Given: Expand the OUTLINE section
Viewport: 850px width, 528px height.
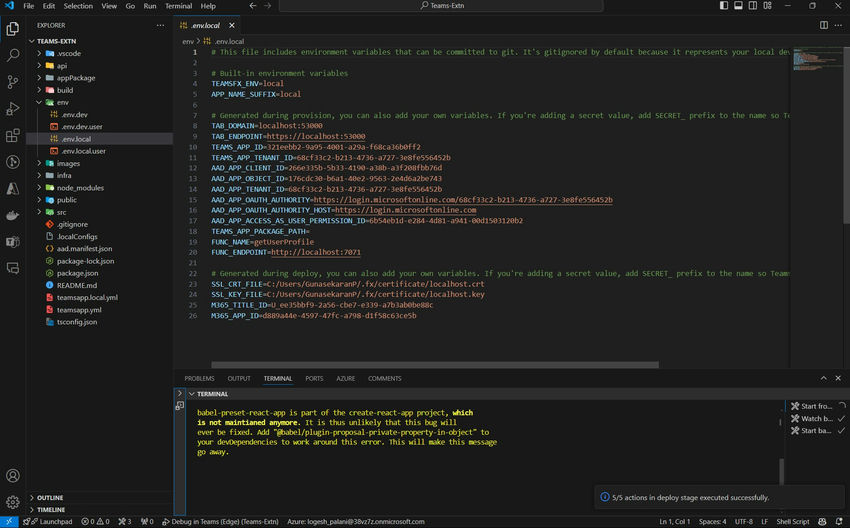Looking at the screenshot, I should pyautogui.click(x=50, y=497).
